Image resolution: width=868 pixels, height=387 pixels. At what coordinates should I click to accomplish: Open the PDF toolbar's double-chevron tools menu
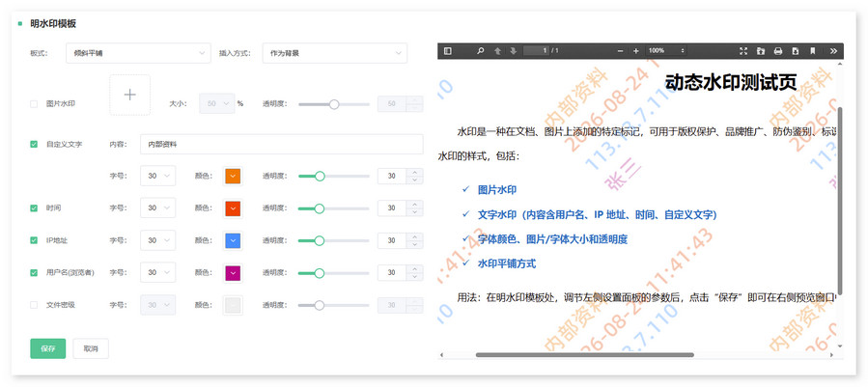point(833,51)
